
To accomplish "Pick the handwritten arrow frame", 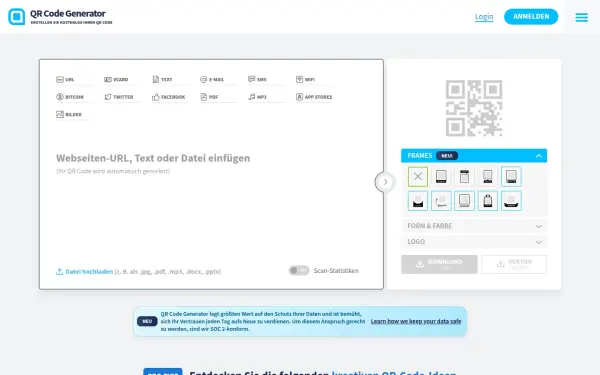I will 441,201.
